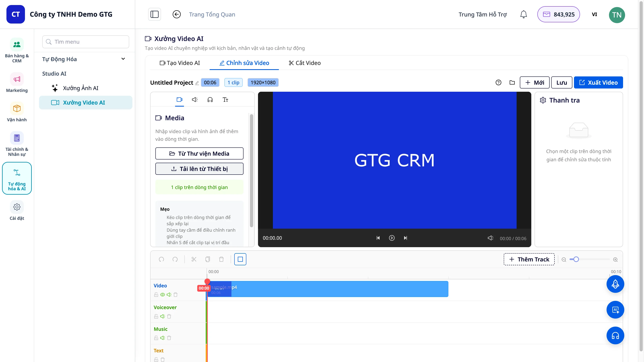Select the Media video camera panel tab

point(179,99)
